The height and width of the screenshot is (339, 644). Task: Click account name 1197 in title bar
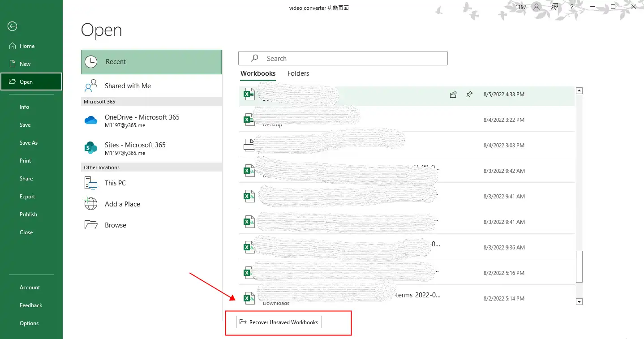(521, 7)
